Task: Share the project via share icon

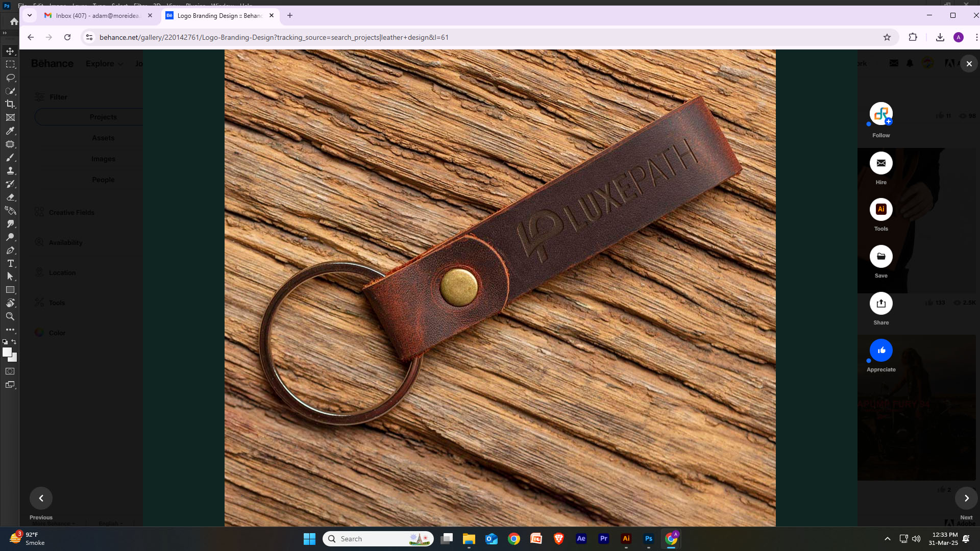Action: tap(881, 304)
